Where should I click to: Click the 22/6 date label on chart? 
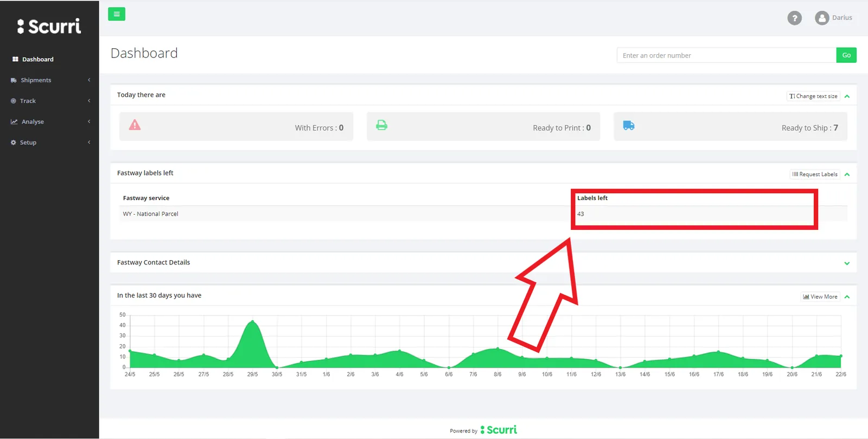(x=841, y=375)
